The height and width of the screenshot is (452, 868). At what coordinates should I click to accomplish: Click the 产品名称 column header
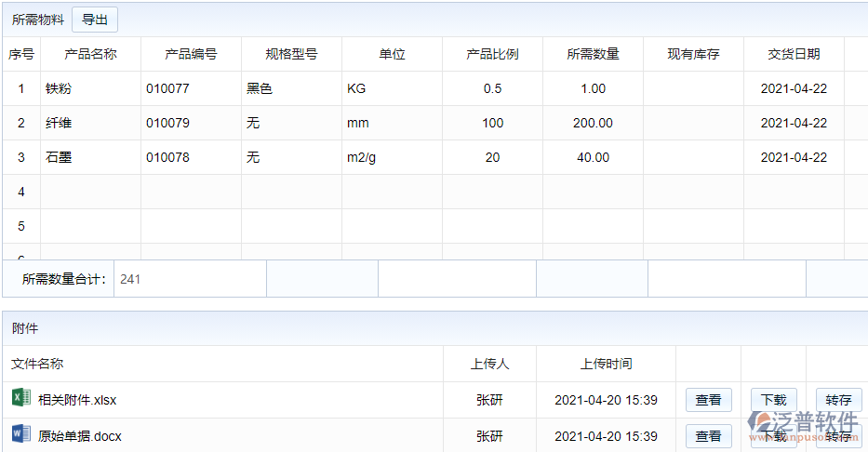[90, 54]
